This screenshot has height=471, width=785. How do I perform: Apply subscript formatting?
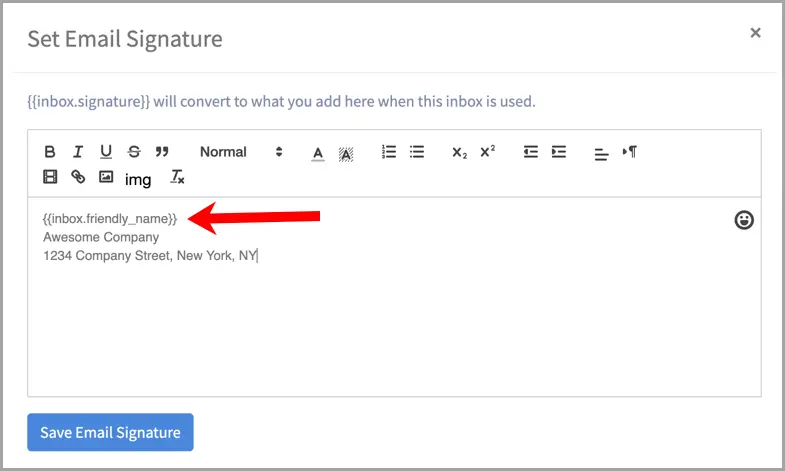click(460, 153)
